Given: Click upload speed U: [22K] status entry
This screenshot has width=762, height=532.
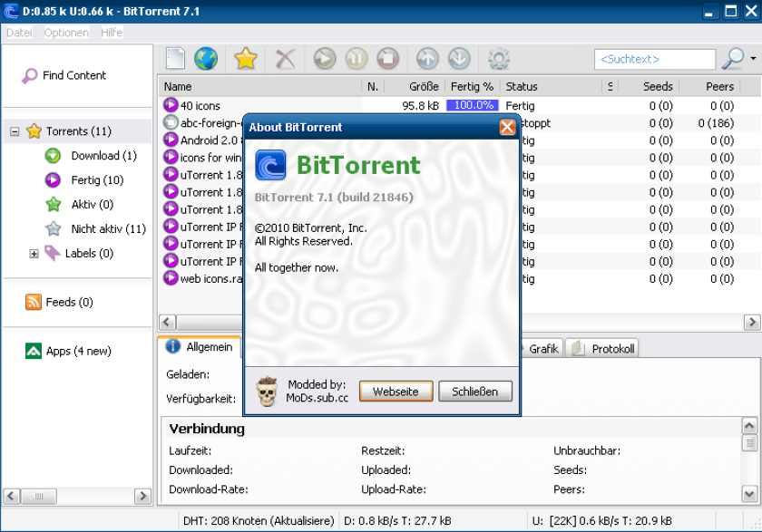Looking at the screenshot, I should click(601, 521).
